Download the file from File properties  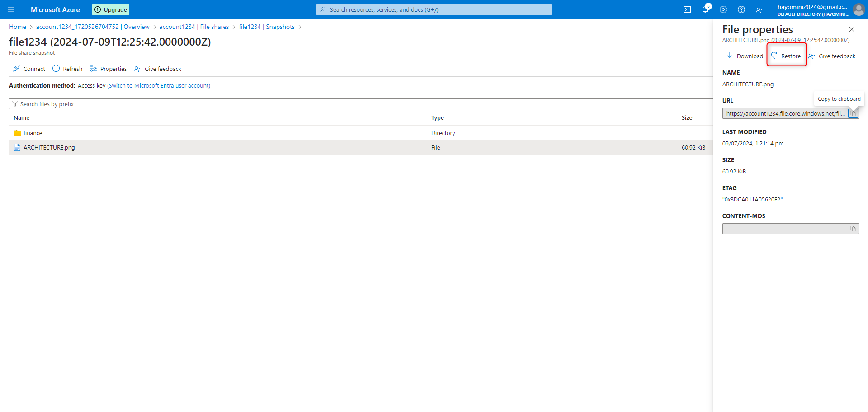point(745,56)
